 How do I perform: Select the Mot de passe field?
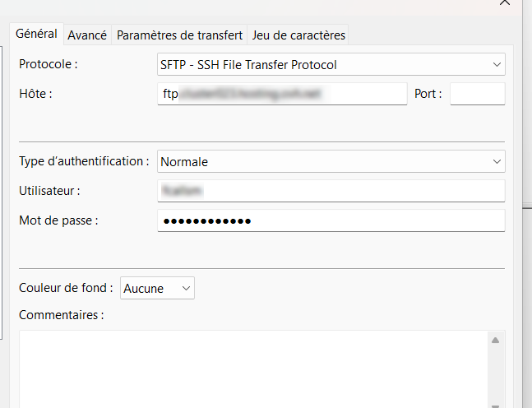pyautogui.click(x=331, y=220)
